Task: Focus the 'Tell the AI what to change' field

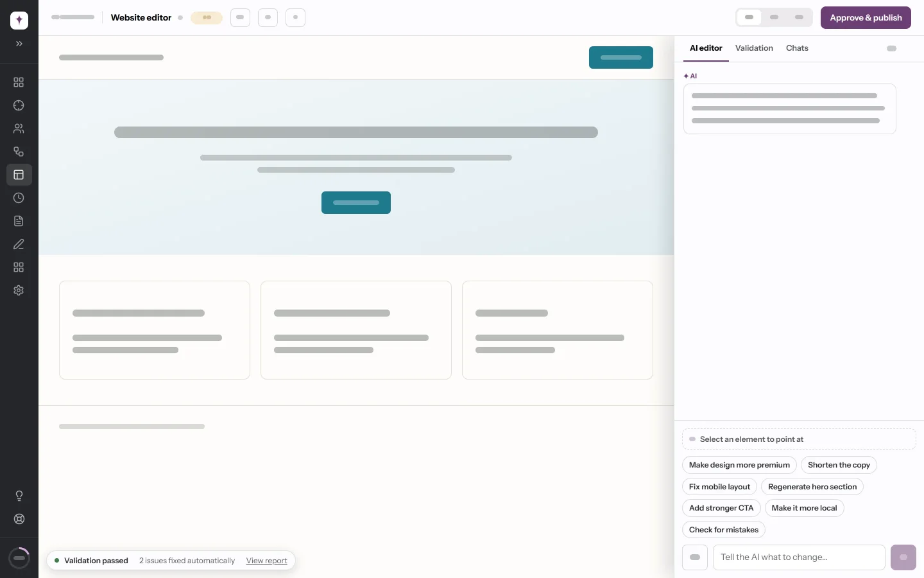Action: [799, 557]
